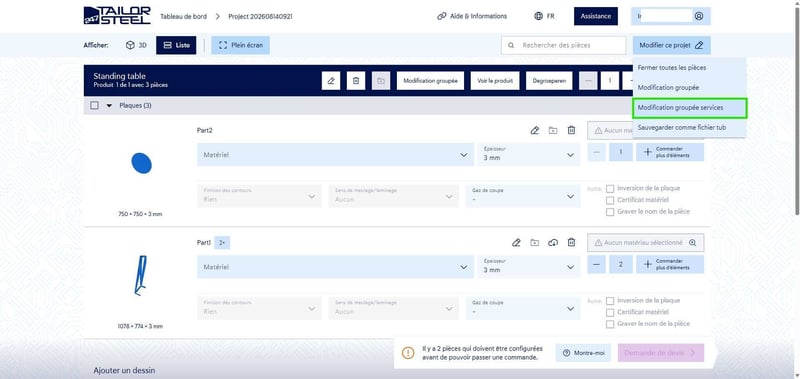800x379 pixels.
Task: Download Part1 with cloud icon
Action: click(553, 243)
